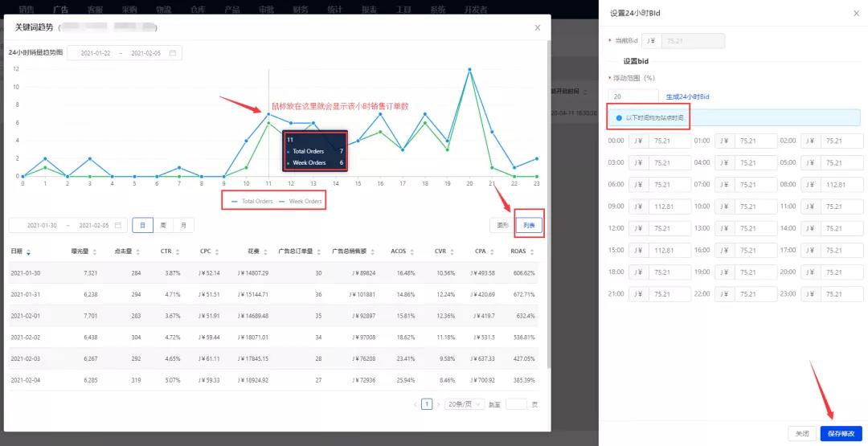Select the 日 (day) granularity option
This screenshot has height=446, width=868.
click(x=142, y=225)
